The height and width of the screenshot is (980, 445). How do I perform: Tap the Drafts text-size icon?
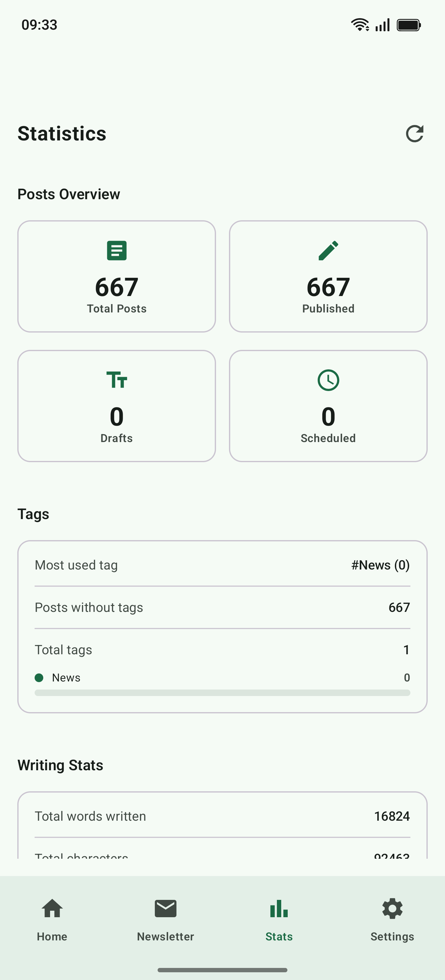point(117,380)
